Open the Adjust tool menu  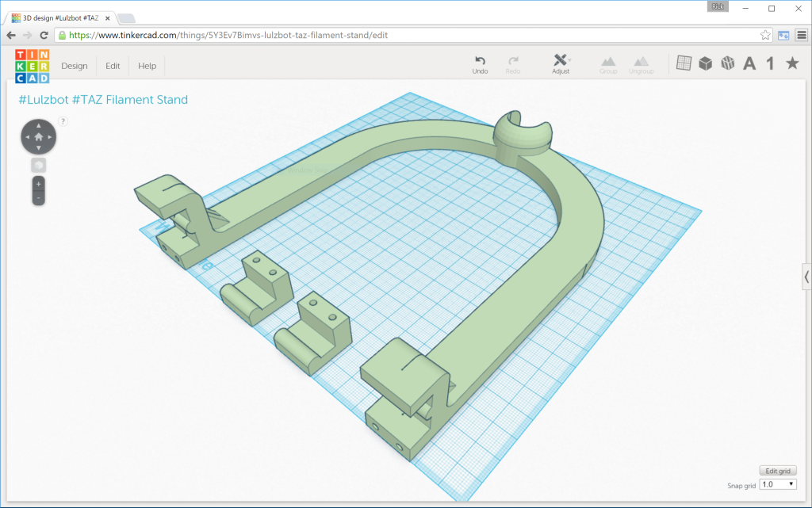coord(561,64)
